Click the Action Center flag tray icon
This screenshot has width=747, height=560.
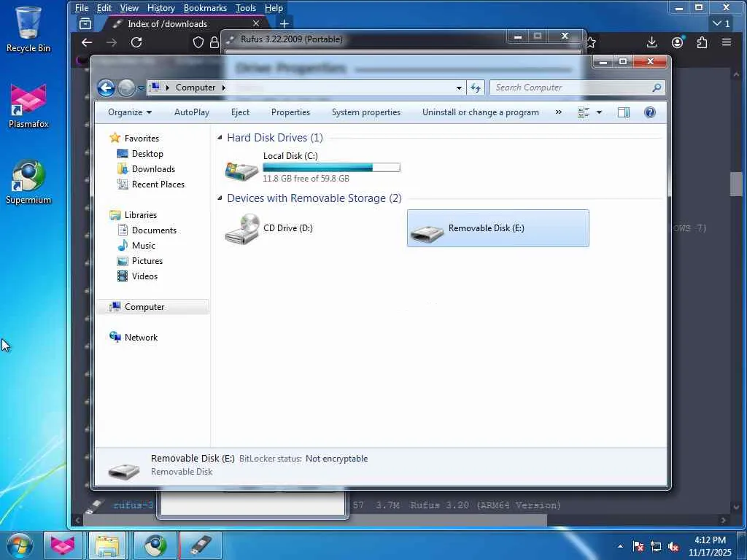pyautogui.click(x=638, y=547)
